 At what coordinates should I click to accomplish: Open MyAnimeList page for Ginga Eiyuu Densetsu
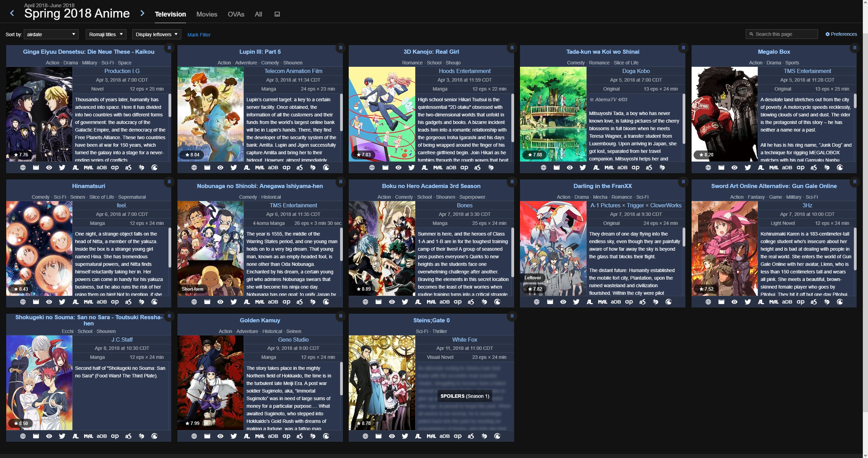[x=88, y=168]
